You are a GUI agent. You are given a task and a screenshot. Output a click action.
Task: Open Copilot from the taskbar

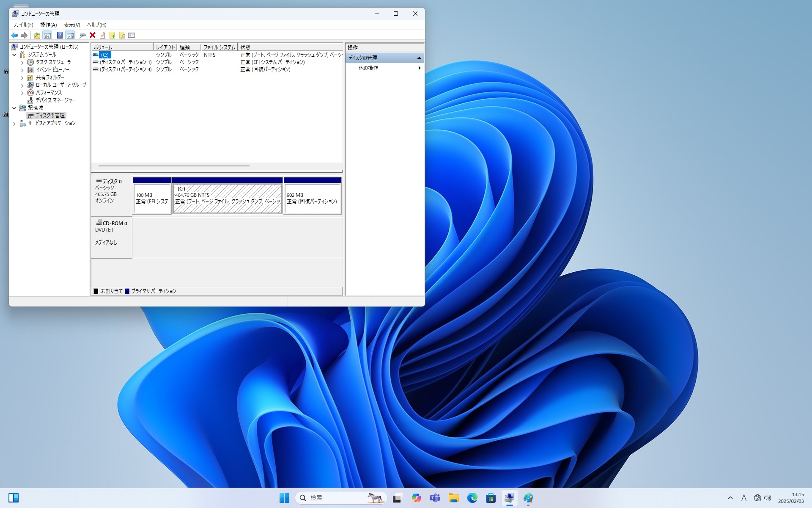(417, 498)
